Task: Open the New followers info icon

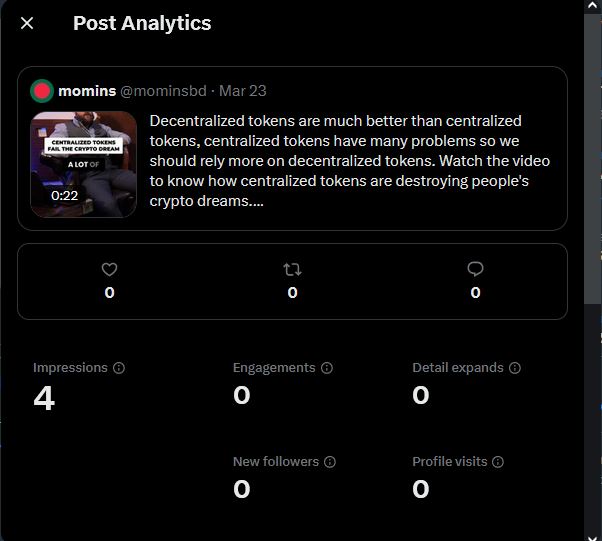Action: tap(330, 462)
